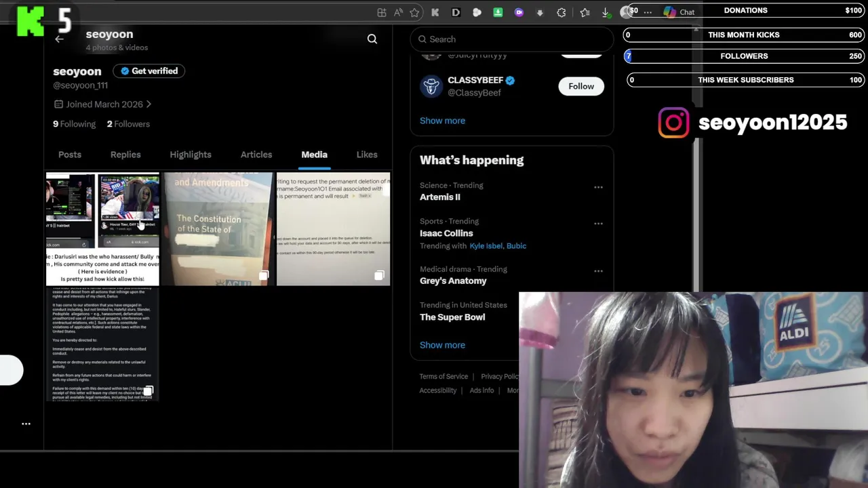The image size is (868, 488).
Task: Click the Kick logo in top-left corner
Action: 30,21
